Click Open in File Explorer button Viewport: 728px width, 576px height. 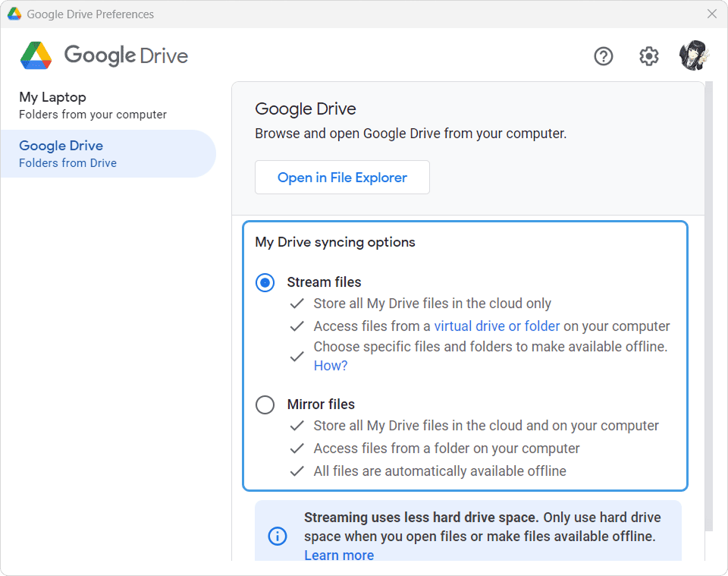point(342,178)
